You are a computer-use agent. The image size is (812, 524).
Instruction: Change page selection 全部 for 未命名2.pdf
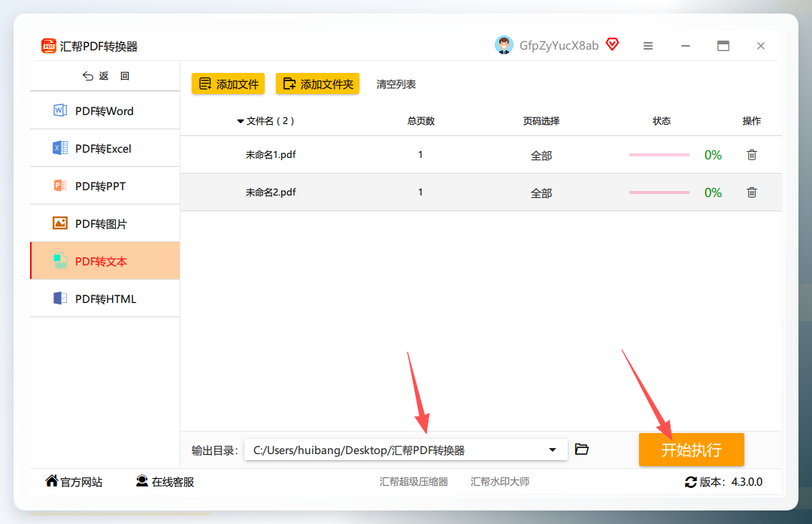(x=541, y=193)
